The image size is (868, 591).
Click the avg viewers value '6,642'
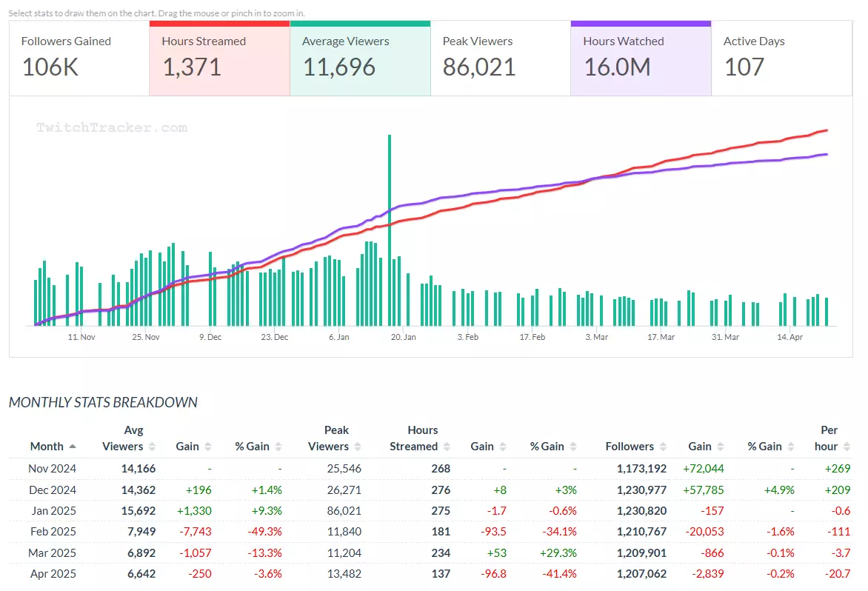pyautogui.click(x=141, y=574)
